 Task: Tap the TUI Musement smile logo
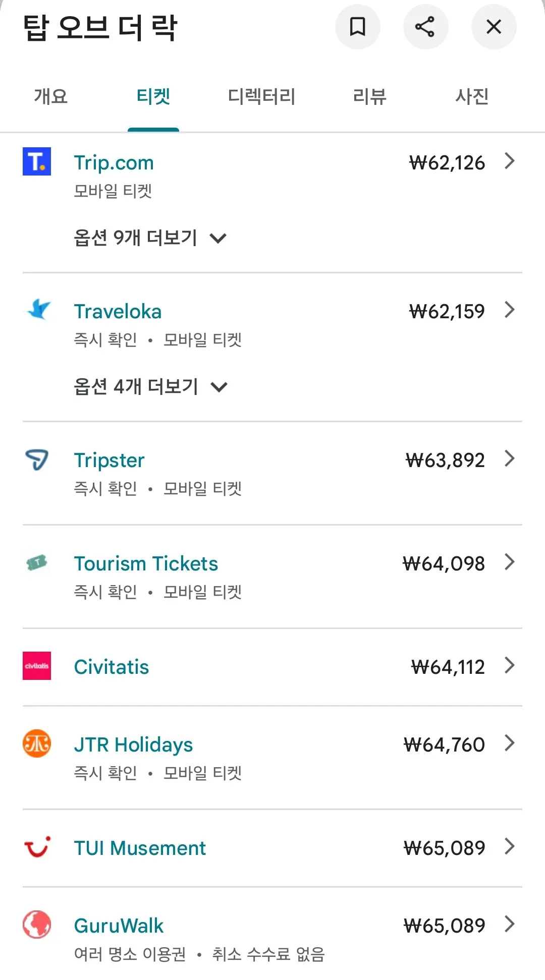click(x=37, y=847)
